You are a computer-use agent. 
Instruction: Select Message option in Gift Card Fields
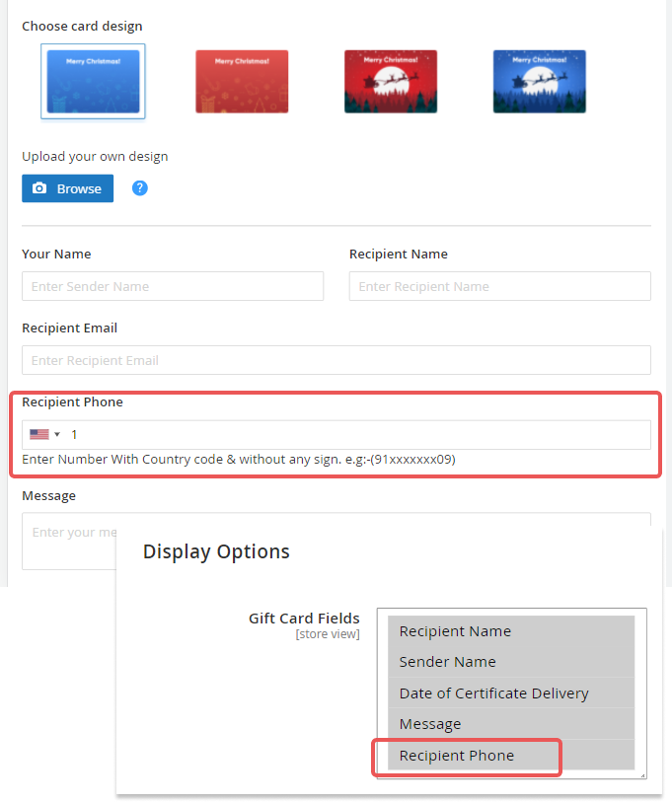click(x=510, y=724)
